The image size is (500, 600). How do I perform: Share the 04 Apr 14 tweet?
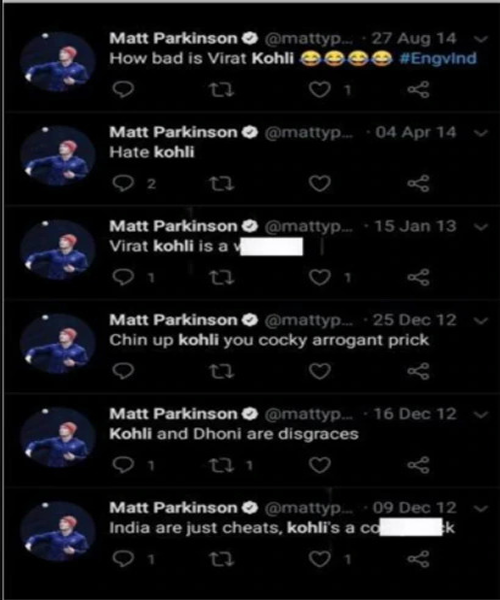point(418,184)
